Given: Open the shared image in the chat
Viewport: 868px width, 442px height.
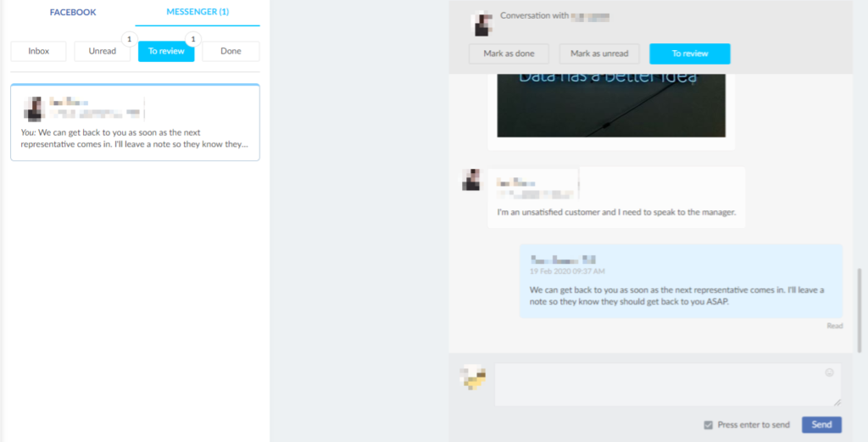Looking at the screenshot, I should [x=610, y=105].
